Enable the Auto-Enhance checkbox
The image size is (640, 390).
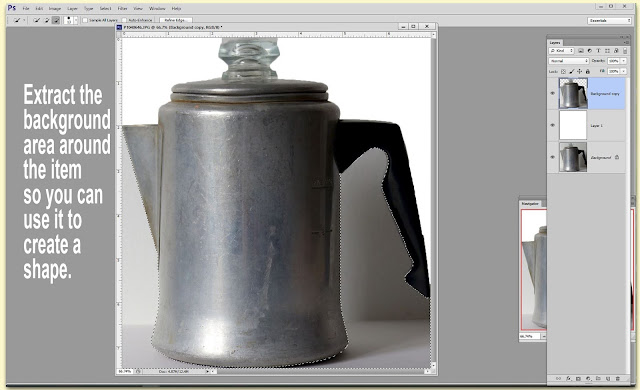(124, 20)
